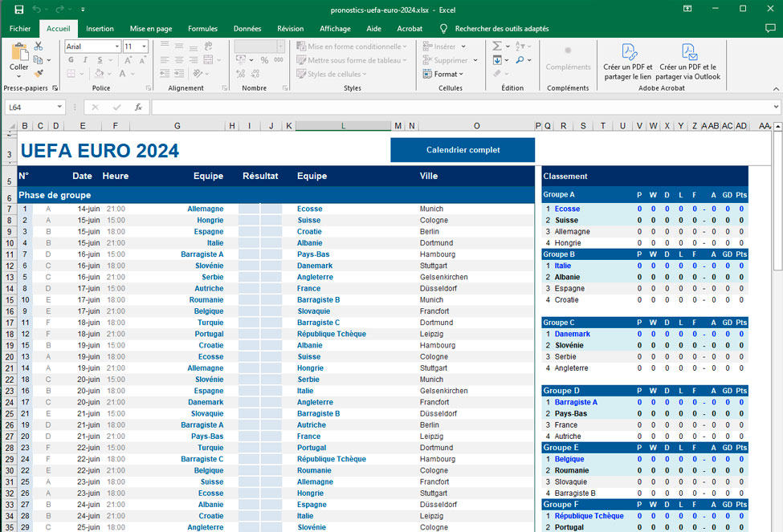Click the Copy icon
The height and width of the screenshot is (532, 783).
[x=39, y=60]
